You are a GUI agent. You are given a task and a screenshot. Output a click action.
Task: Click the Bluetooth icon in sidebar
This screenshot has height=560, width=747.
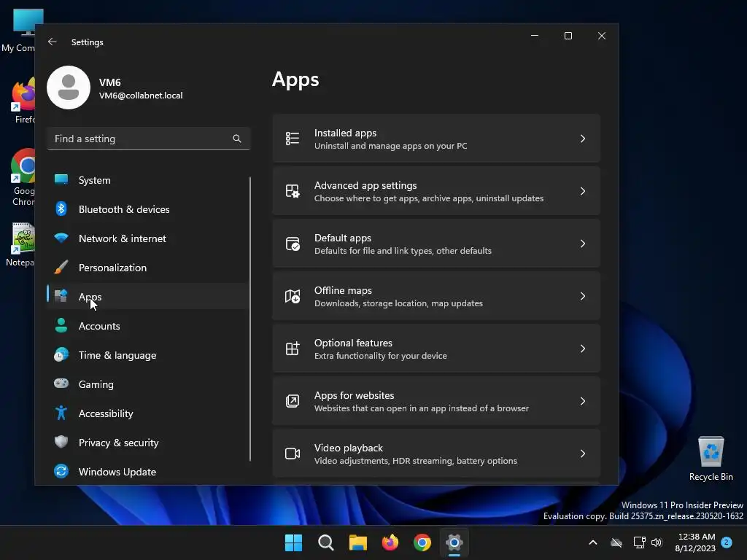click(x=61, y=209)
